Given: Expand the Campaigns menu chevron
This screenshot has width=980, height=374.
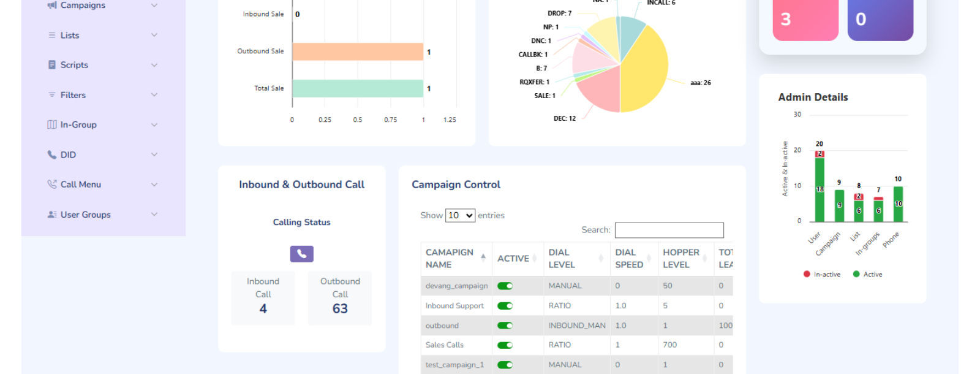Looking at the screenshot, I should 154,6.
